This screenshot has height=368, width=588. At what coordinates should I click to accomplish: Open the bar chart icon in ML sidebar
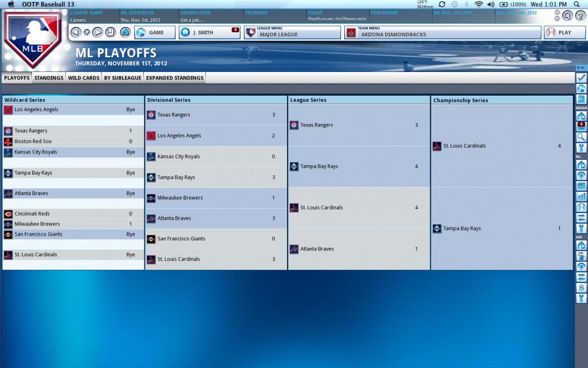coord(581,196)
